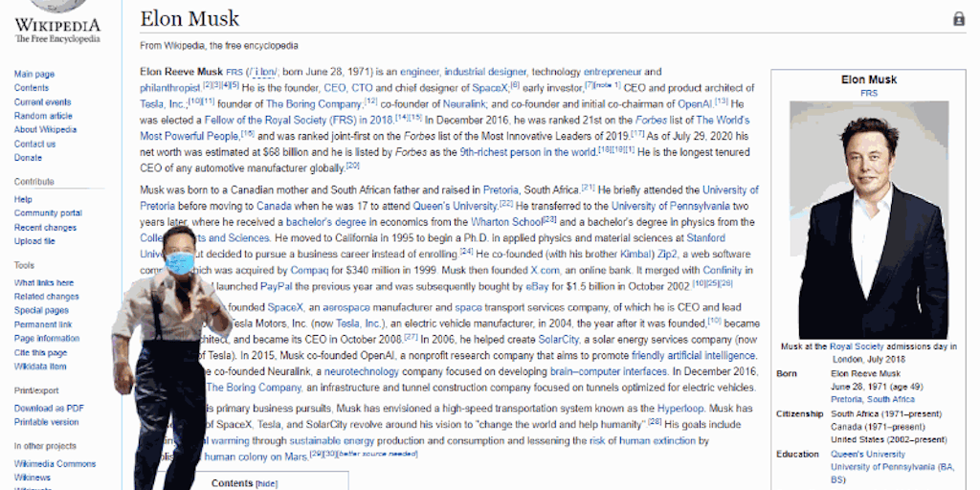Open the sustainable energy link
The image size is (980, 490).
(331, 440)
